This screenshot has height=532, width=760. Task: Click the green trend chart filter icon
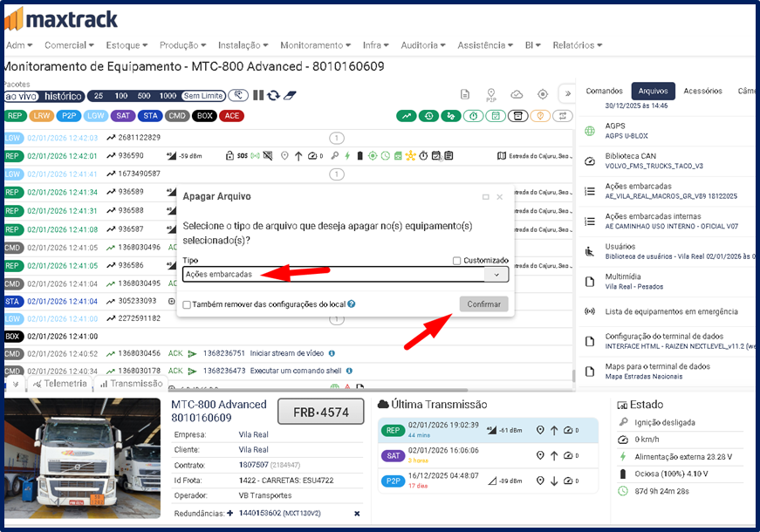coord(406,115)
